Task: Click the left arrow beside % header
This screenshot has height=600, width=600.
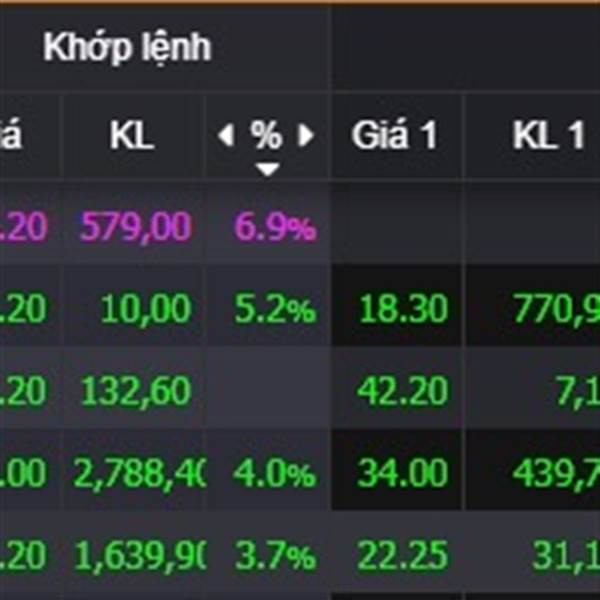Action: click(x=226, y=135)
